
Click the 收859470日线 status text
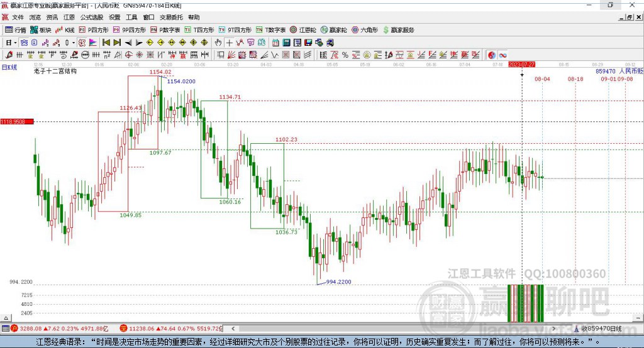point(601,329)
